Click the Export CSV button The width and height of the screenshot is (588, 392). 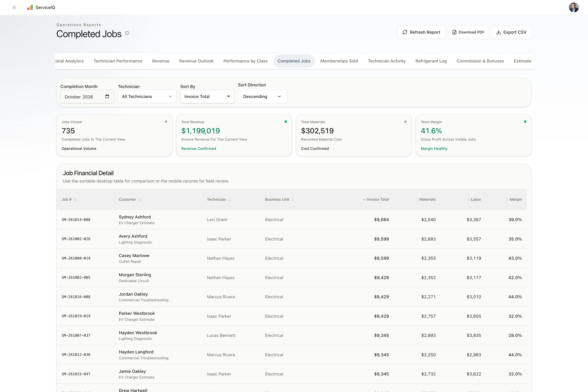point(511,32)
